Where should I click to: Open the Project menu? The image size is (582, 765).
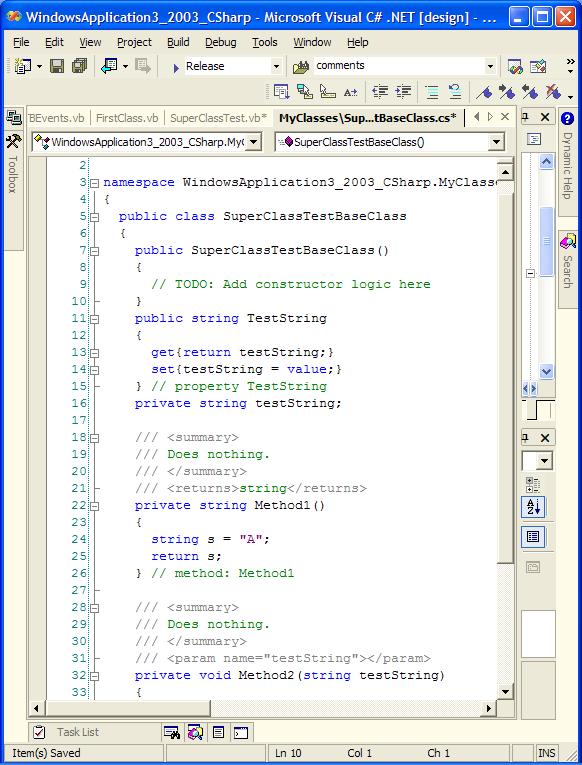click(134, 42)
